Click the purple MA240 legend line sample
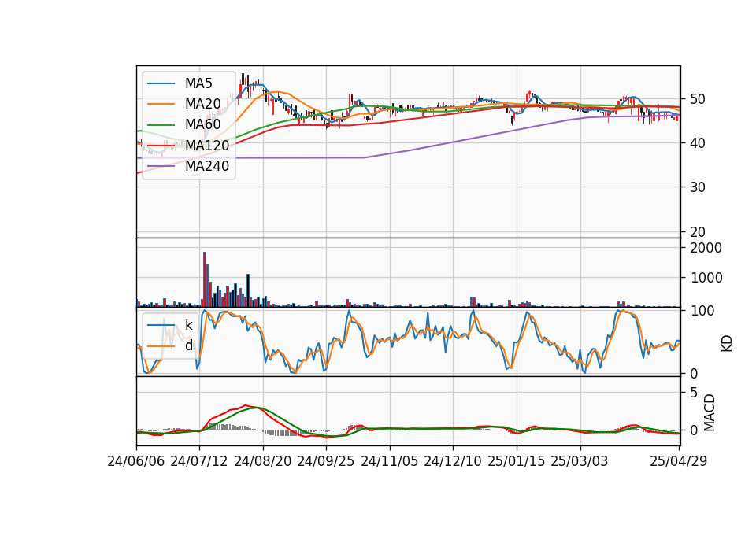This screenshot has width=756, height=543. 161,166
